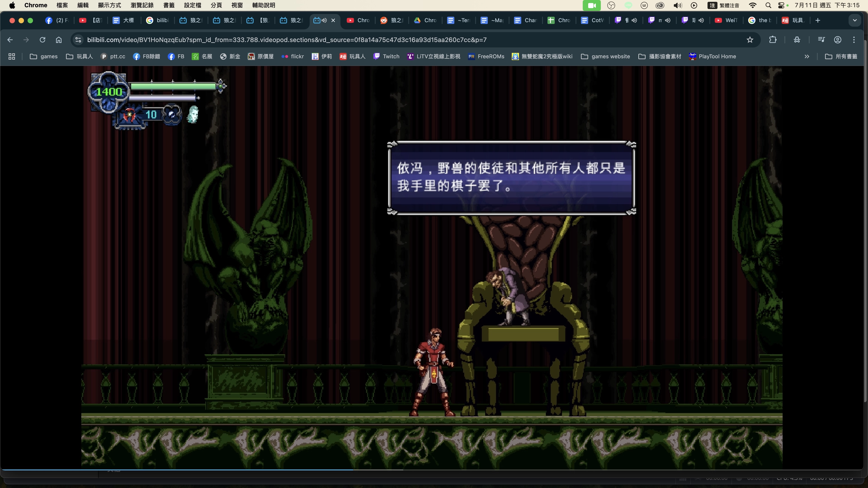Viewport: 868px width, 488px height.
Task: Open the flickr bookmark
Action: pos(292,56)
